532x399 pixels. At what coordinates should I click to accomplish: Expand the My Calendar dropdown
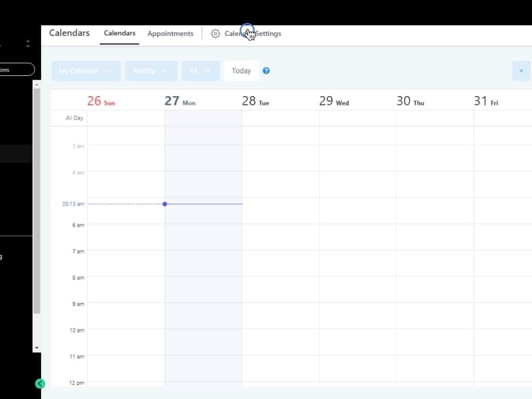coord(86,71)
